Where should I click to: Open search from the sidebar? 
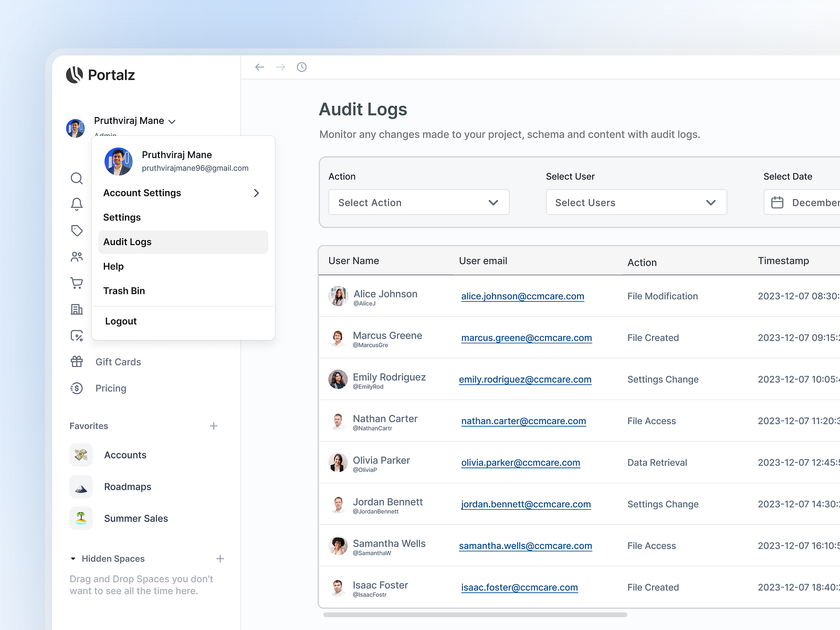(x=77, y=178)
